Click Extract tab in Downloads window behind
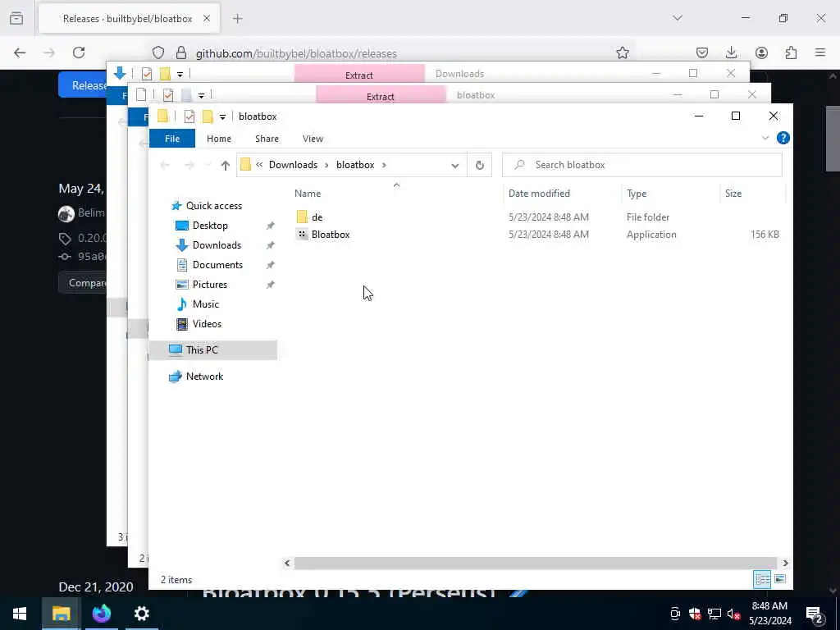This screenshot has width=840, height=630. (x=359, y=75)
